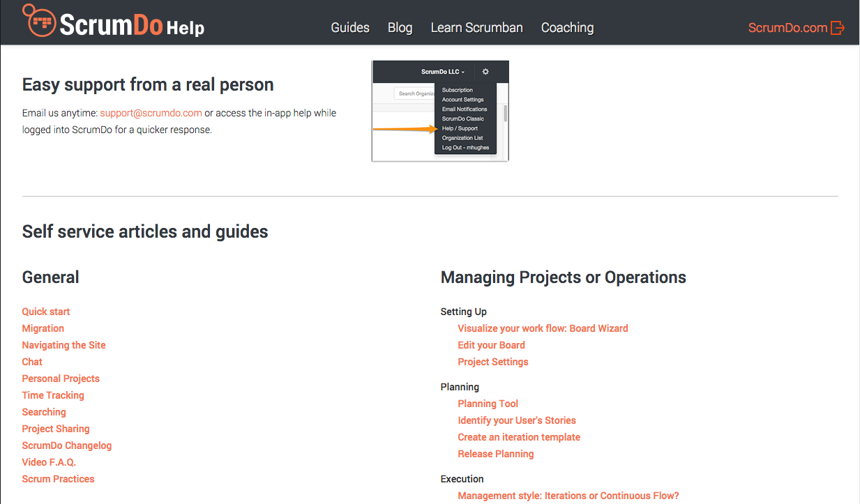Click the exit arrow icon beside ScrumDo.com

(838, 28)
